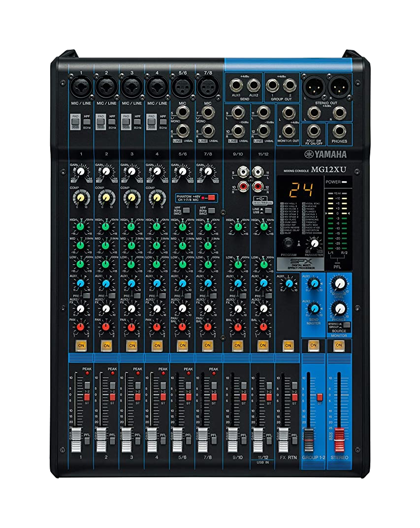Push the AUX1 PRE button on channel 1

[x=87, y=296]
